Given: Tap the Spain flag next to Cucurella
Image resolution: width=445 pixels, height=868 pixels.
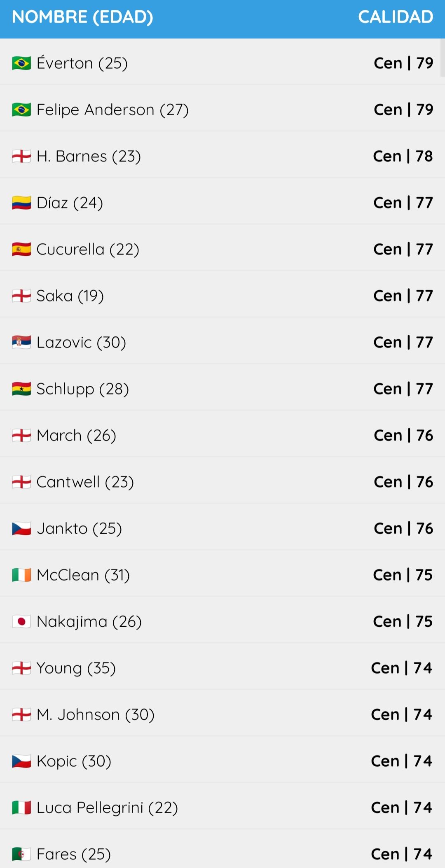Looking at the screenshot, I should (x=21, y=250).
